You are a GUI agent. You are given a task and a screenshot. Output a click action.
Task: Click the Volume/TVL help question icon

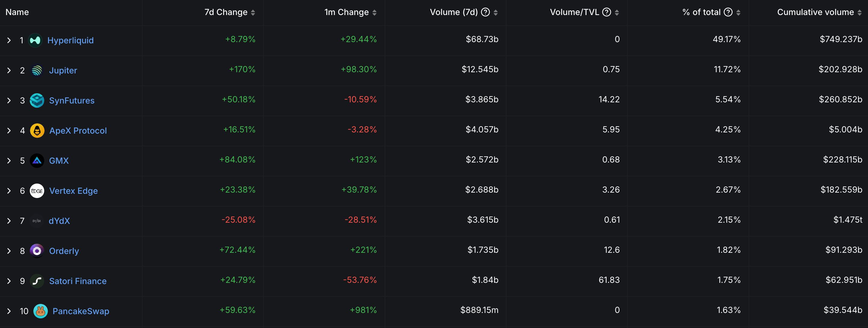click(x=607, y=12)
